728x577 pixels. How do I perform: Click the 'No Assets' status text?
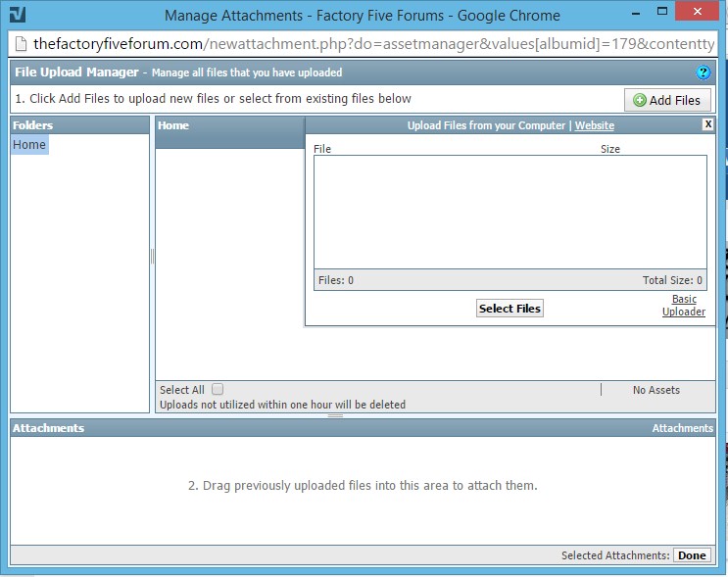click(x=656, y=390)
